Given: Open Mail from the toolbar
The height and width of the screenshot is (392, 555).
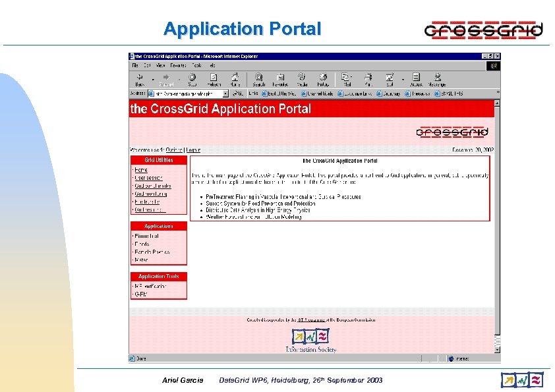Looking at the screenshot, I should pyautogui.click(x=345, y=78).
